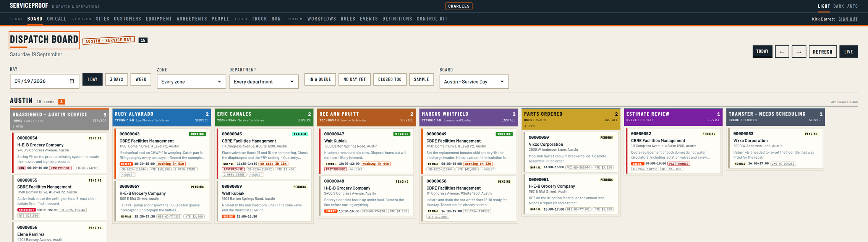The width and height of the screenshot is (868, 242).
Task: Click the TODAY button
Action: click(x=762, y=52)
